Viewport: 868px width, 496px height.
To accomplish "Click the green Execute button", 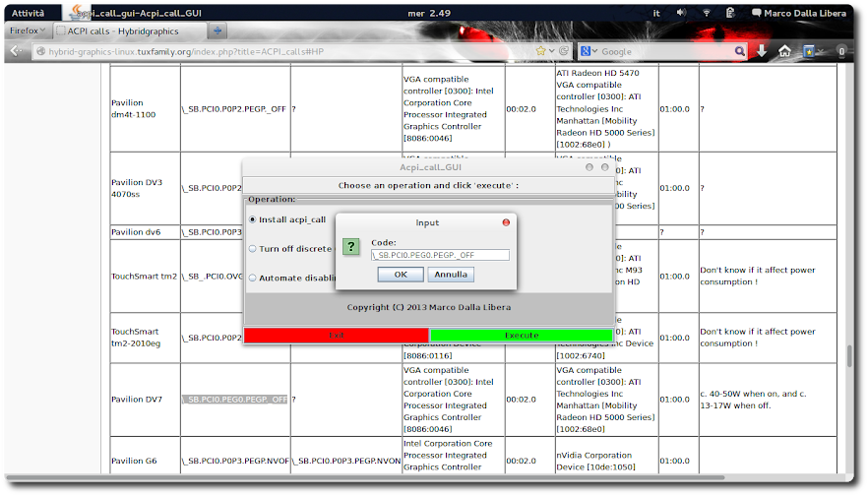I will (x=522, y=335).
